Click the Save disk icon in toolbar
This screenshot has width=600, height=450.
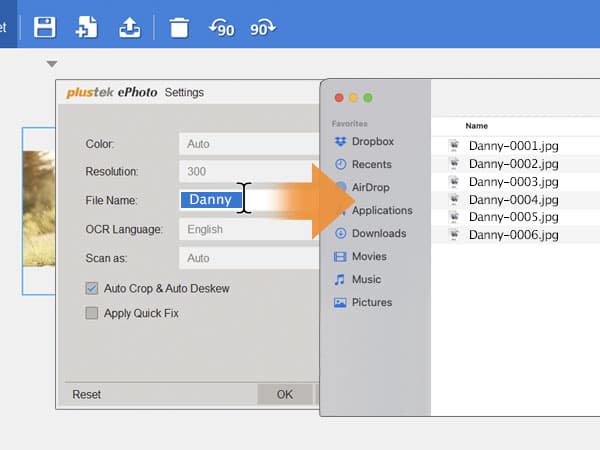(44, 27)
